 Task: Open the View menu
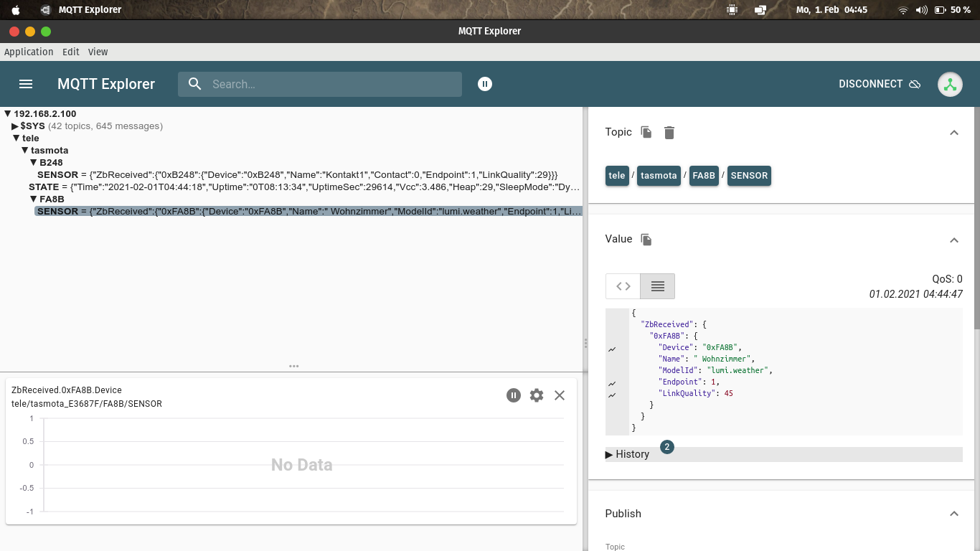[98, 52]
